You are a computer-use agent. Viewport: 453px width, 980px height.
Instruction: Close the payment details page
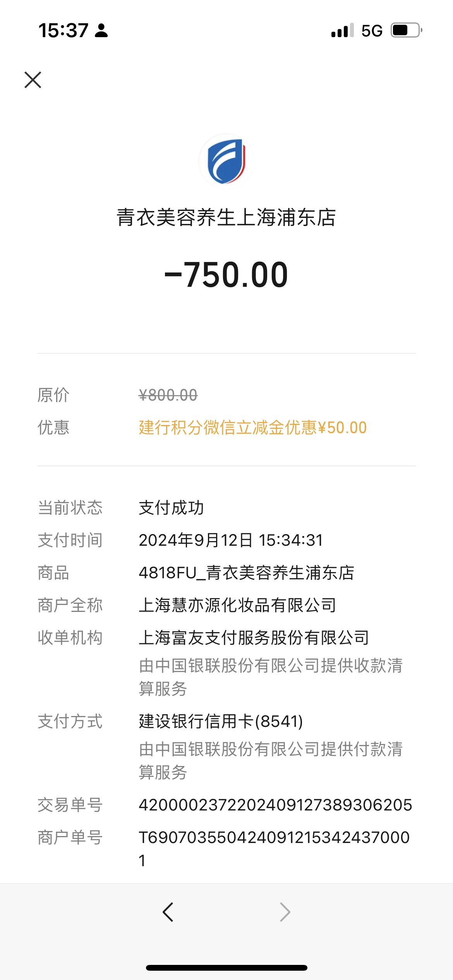[33, 80]
